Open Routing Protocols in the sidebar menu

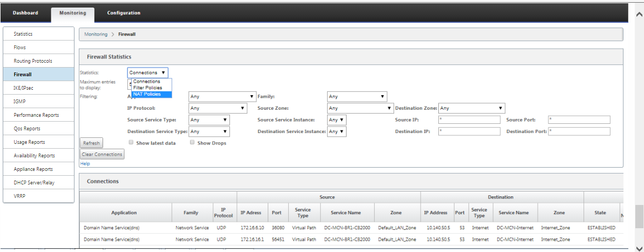coord(39,61)
